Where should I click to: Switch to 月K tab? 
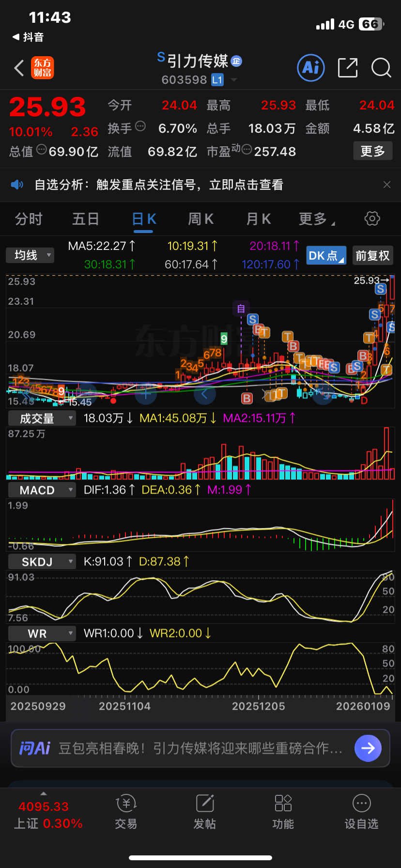pos(259,219)
